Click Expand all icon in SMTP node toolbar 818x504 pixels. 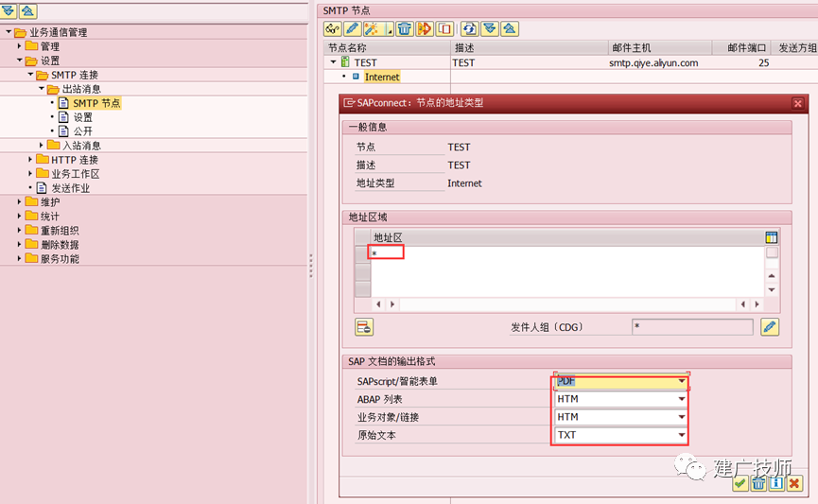490,28
